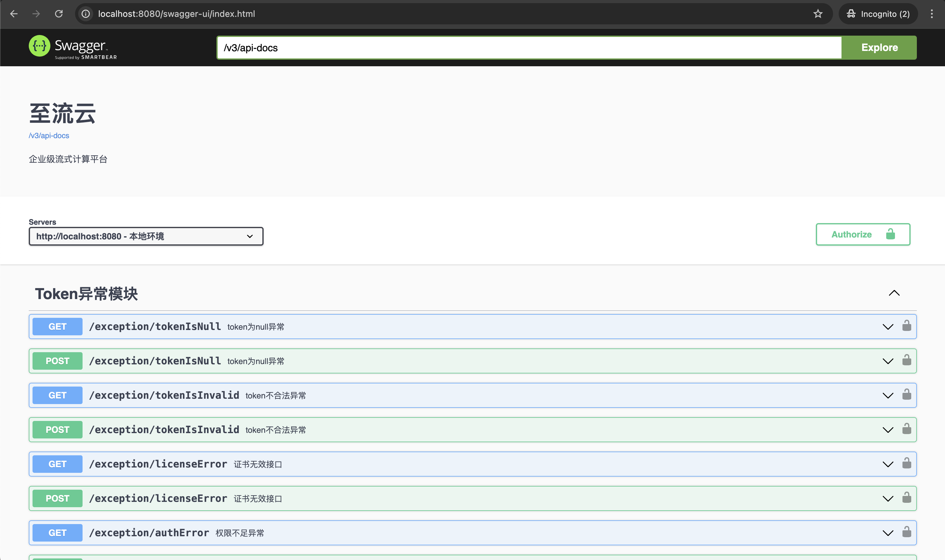The height and width of the screenshot is (560, 945).
Task: Click lock icon on GET licenseError row
Action: pos(907,463)
